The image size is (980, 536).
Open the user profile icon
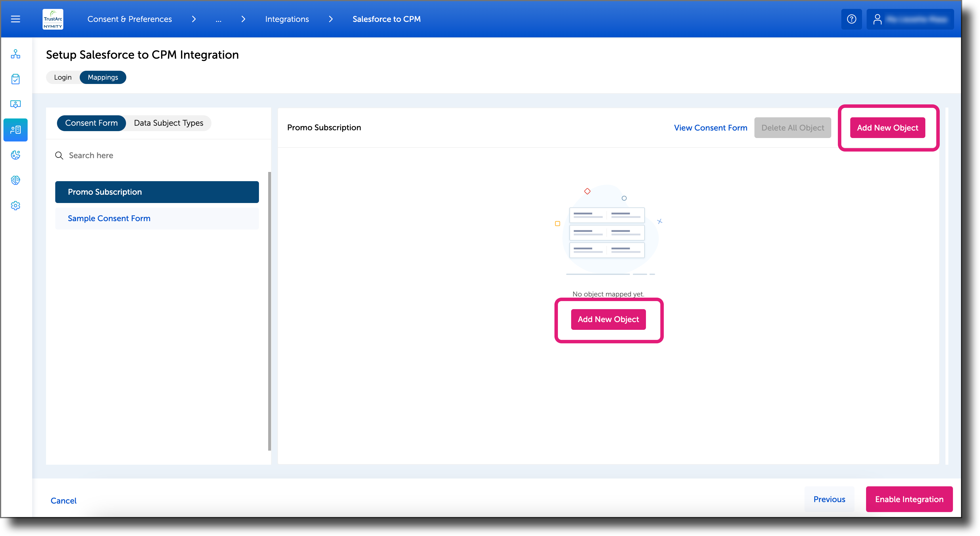[x=877, y=19]
